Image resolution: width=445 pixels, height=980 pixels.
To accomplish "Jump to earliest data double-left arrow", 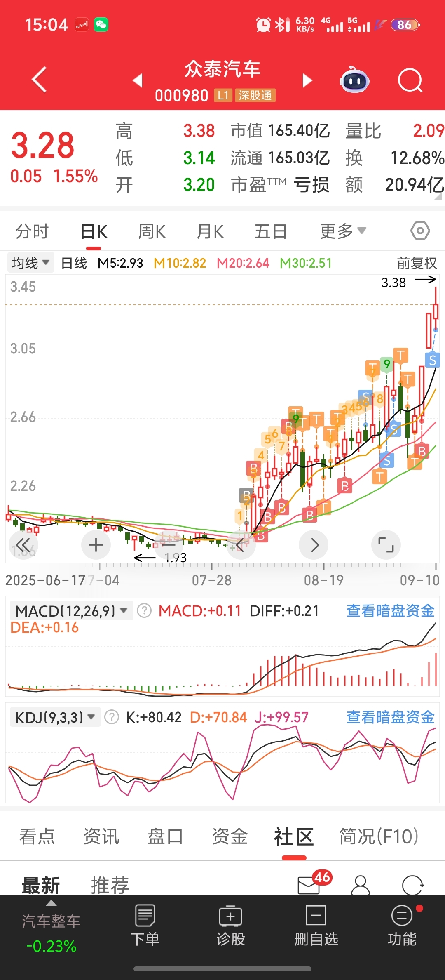I will click(23, 545).
